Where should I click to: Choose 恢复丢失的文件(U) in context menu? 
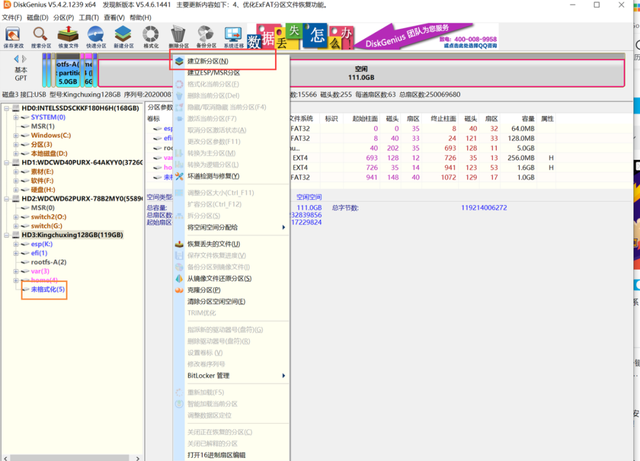click(x=231, y=244)
